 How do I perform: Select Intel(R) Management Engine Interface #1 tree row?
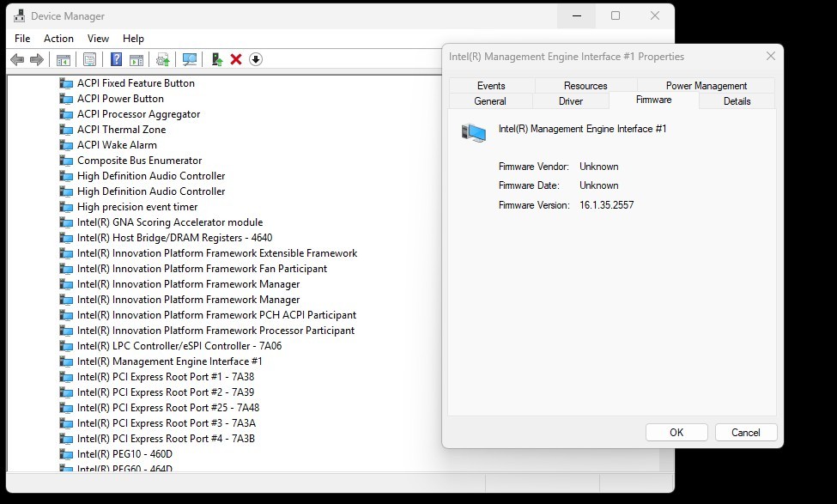pyautogui.click(x=169, y=361)
